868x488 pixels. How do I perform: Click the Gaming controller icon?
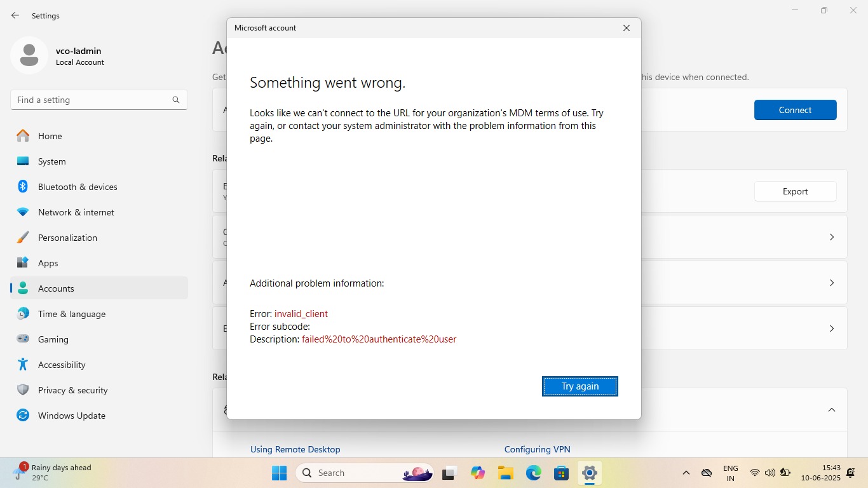[x=23, y=339]
